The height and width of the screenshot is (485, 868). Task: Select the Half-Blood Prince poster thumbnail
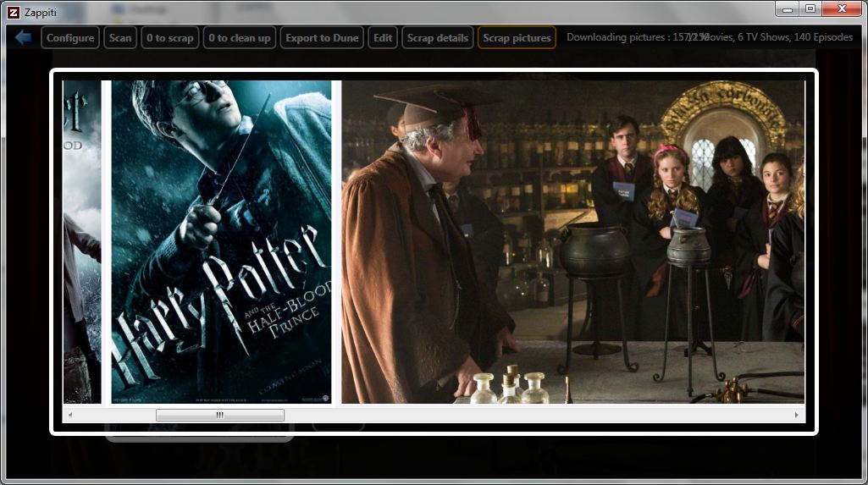(221, 242)
